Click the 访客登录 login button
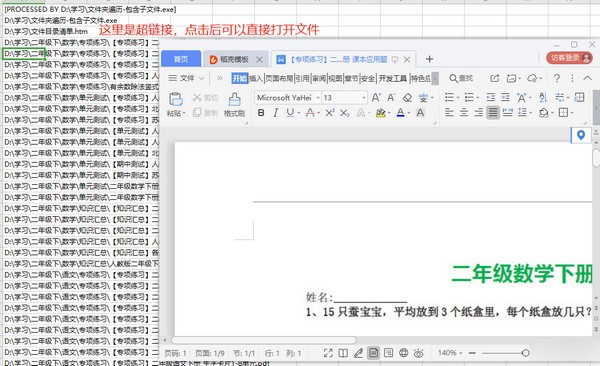The height and width of the screenshot is (366, 600). tap(569, 58)
